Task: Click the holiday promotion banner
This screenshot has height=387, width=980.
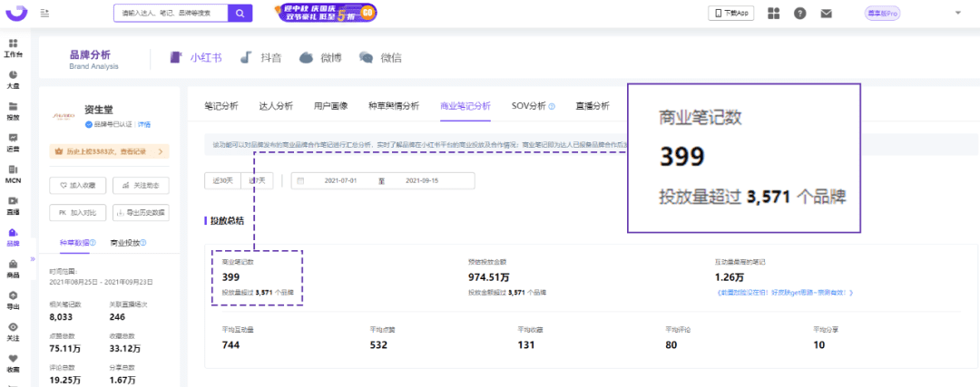Action: [326, 13]
